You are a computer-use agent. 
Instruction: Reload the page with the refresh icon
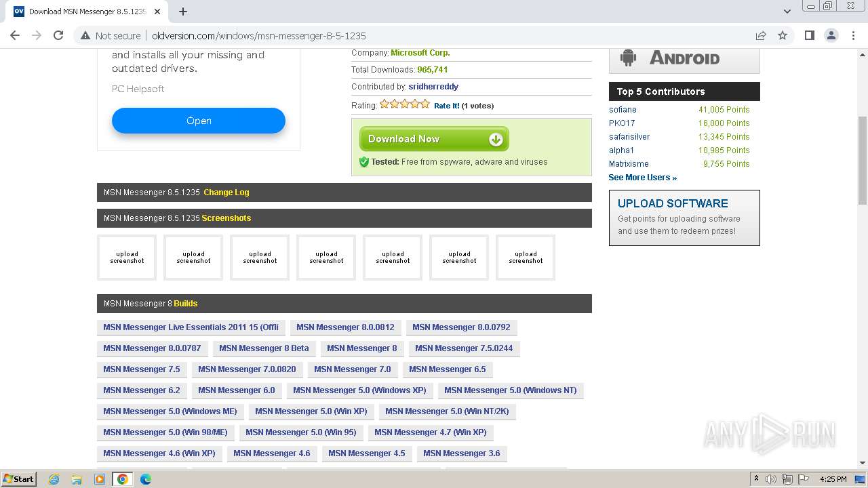[x=58, y=35]
